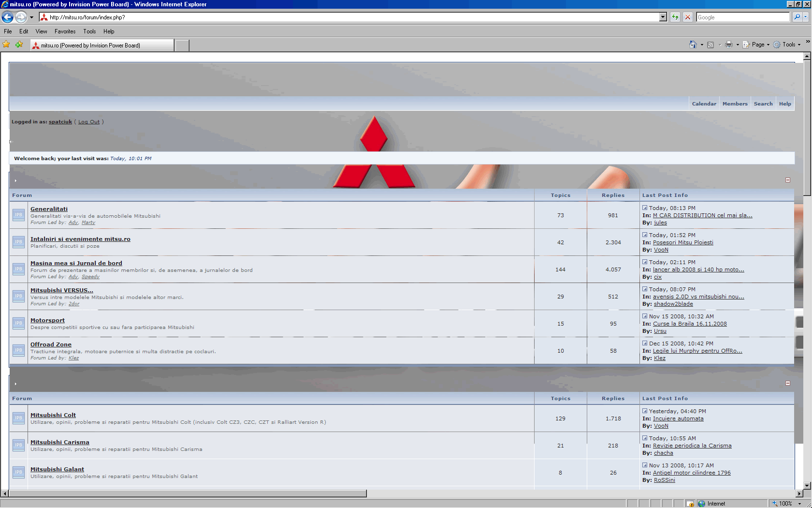Image resolution: width=812 pixels, height=508 pixels.
Task: Click the Home page icon
Action: click(x=693, y=45)
